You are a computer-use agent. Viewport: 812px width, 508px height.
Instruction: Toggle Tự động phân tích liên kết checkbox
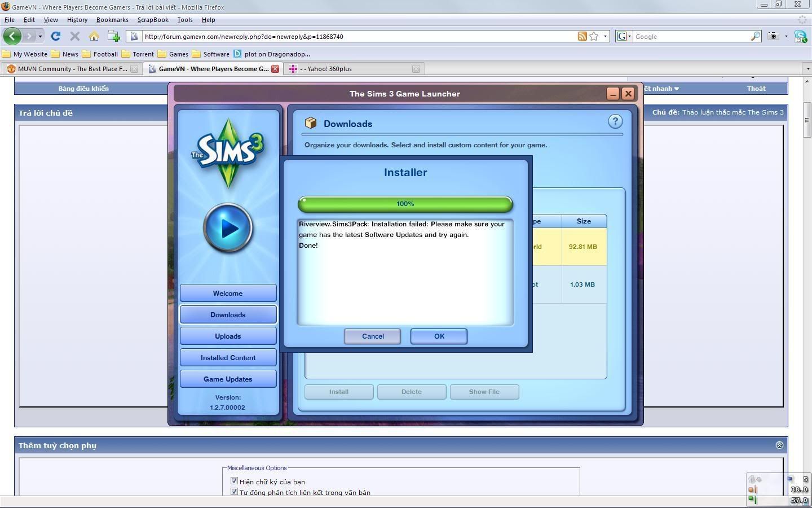click(x=234, y=492)
